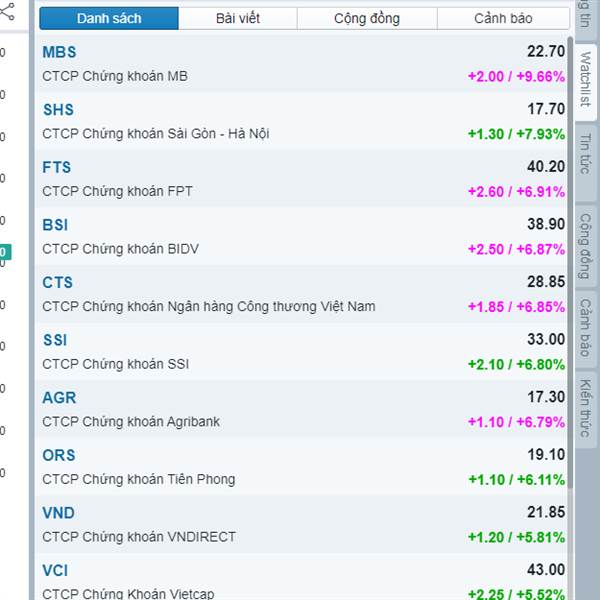Click company name CTCP Chứng khoán SSI
This screenshot has height=600, width=600.
pos(116,364)
